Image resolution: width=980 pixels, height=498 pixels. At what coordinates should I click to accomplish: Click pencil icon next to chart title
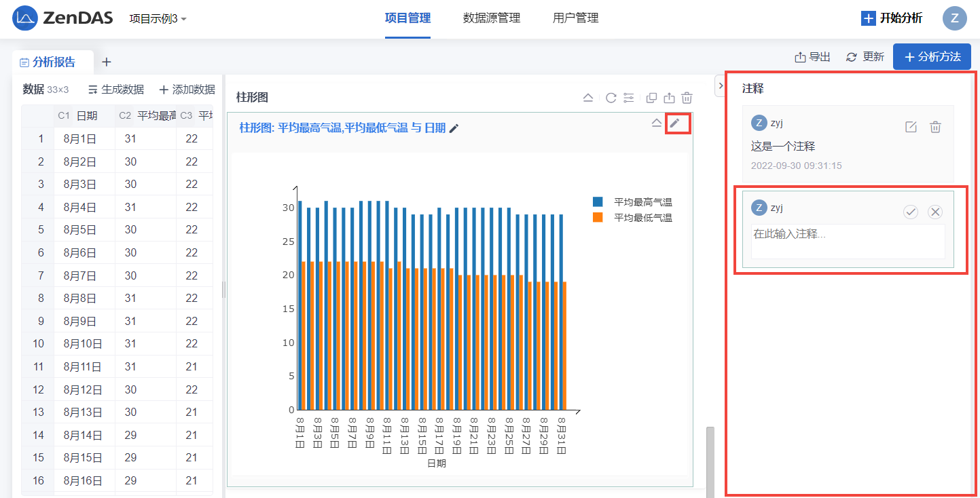click(x=454, y=128)
